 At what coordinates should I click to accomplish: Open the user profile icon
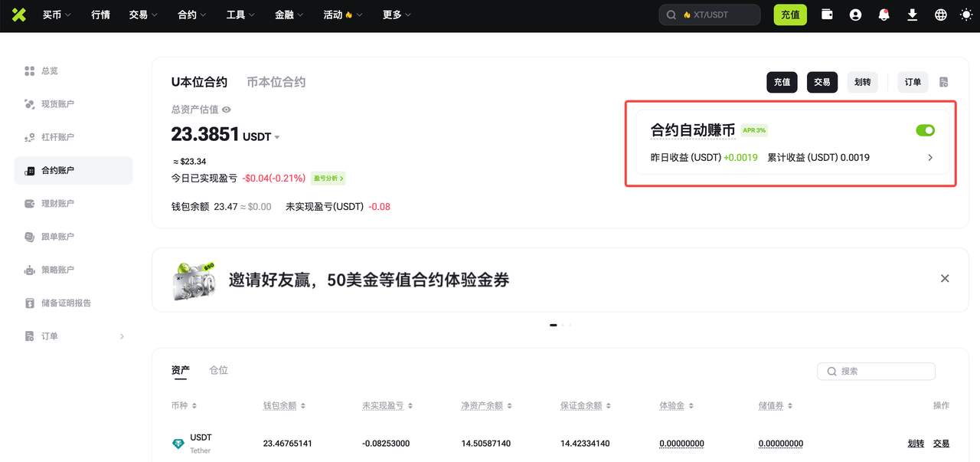click(855, 15)
